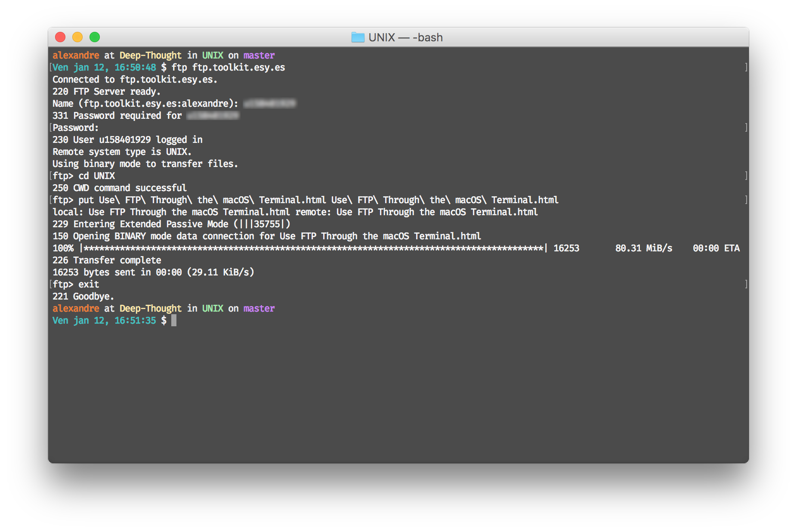The image size is (797, 532).
Task: Click the "230 User u158401929 logged in" line
Action: pos(127,140)
